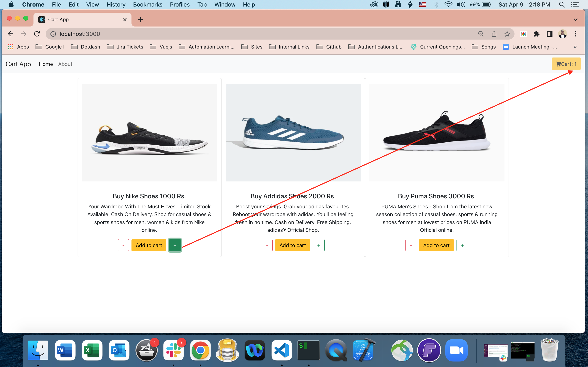Viewport: 588px width, 367px height.
Task: Reload the localhost page
Action: click(37, 34)
